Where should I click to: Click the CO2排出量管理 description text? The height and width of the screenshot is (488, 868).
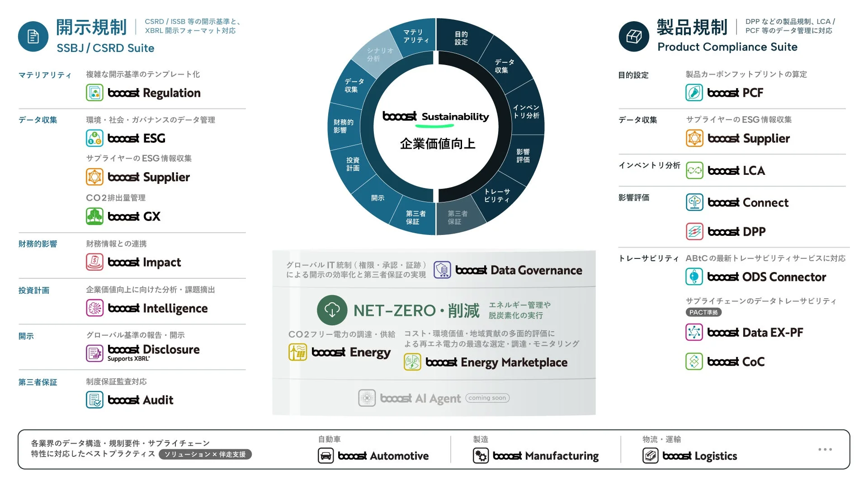116,198
